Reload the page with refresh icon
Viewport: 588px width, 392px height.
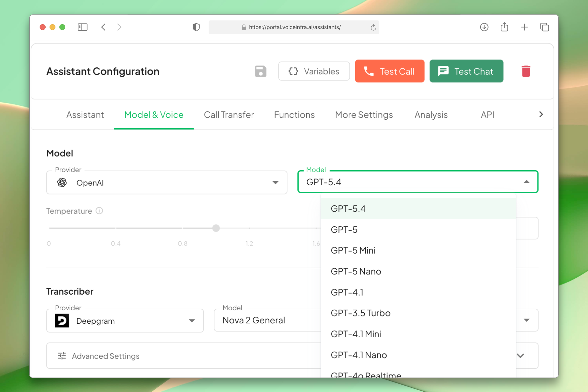coord(373,28)
